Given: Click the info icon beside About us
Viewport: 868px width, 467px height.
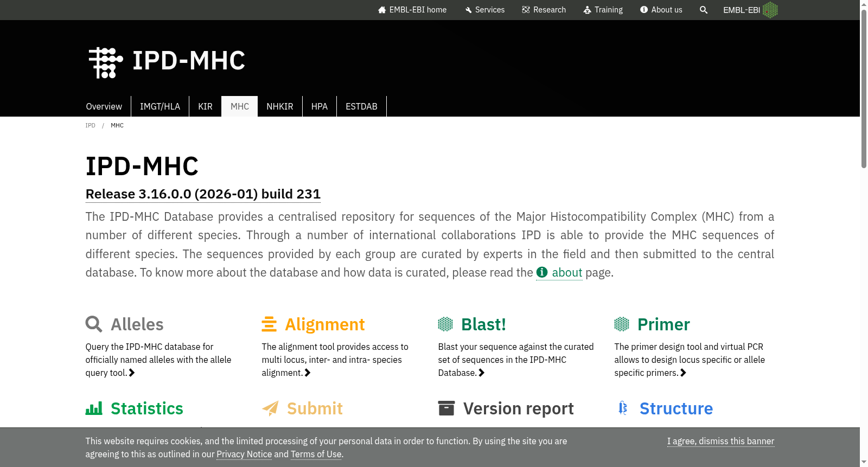Looking at the screenshot, I should pyautogui.click(x=644, y=10).
